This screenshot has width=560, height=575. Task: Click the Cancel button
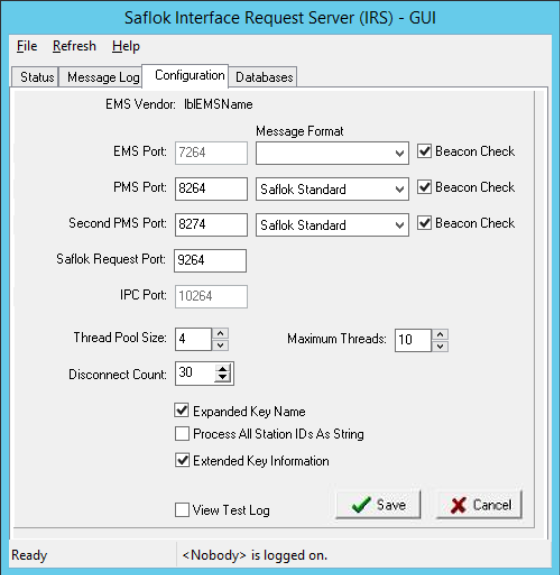[x=479, y=505]
